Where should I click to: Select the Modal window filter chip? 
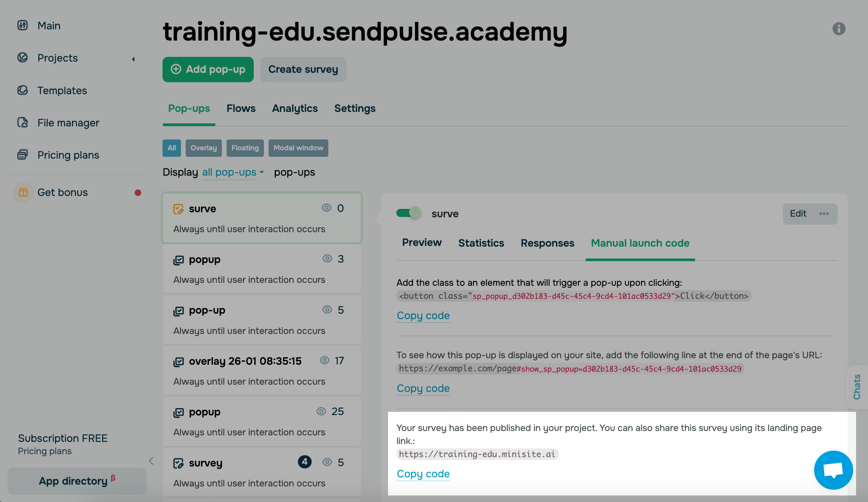pyautogui.click(x=298, y=148)
